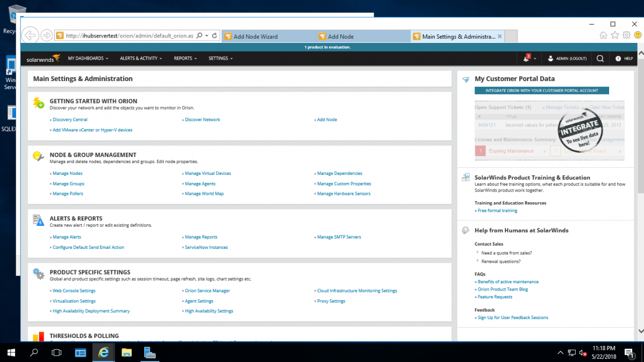Click the Help from Humans headset icon
Viewport: 644px width, 362px height.
pyautogui.click(x=465, y=230)
